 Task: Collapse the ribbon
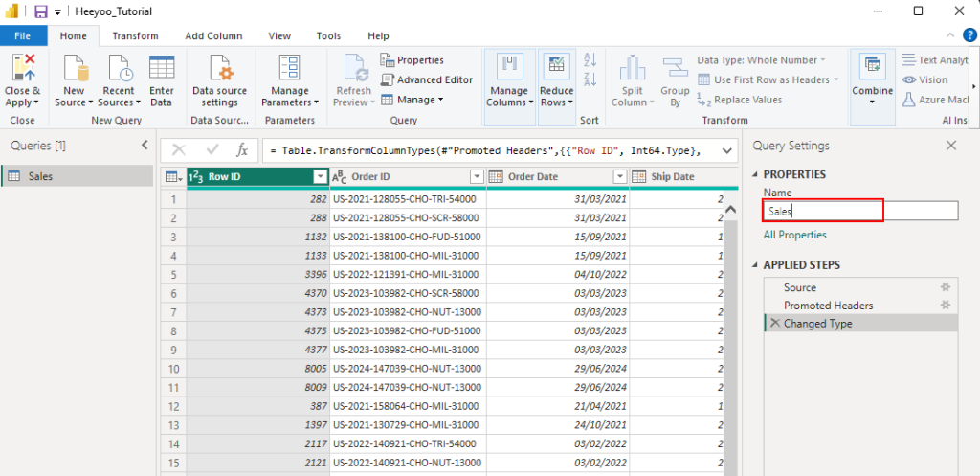coord(950,35)
